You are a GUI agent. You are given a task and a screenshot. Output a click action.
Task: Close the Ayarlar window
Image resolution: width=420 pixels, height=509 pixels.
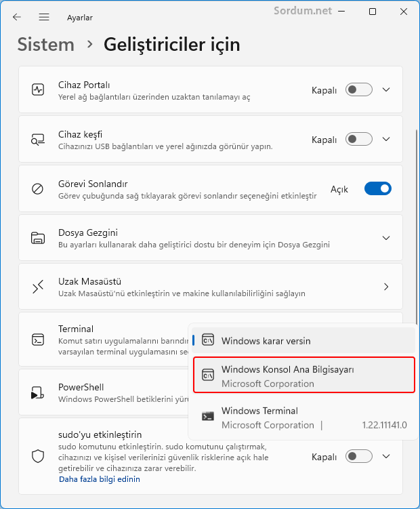point(404,12)
